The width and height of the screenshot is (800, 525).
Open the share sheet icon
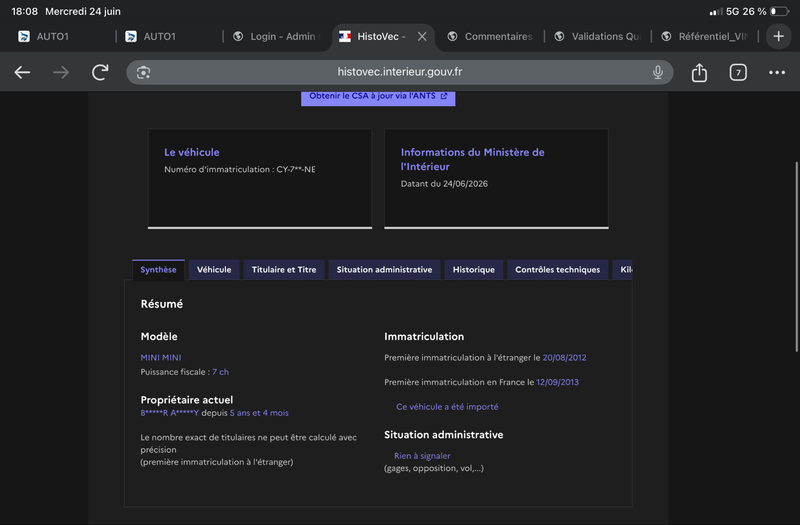tap(699, 72)
